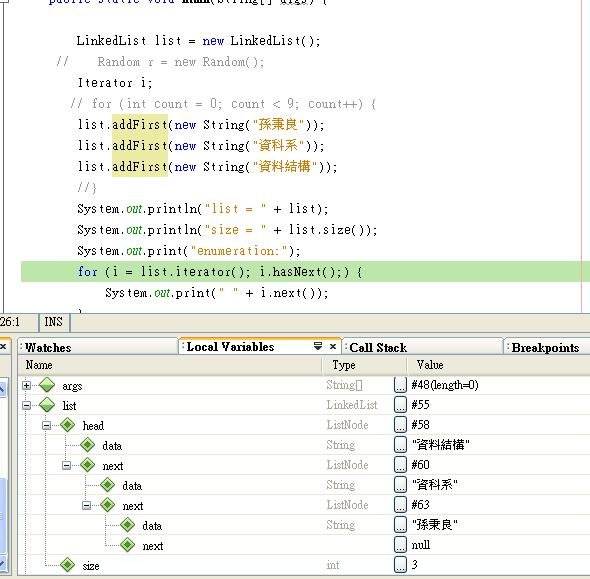
Task: Open value editor button for "孫秉良" value
Action: (400, 524)
